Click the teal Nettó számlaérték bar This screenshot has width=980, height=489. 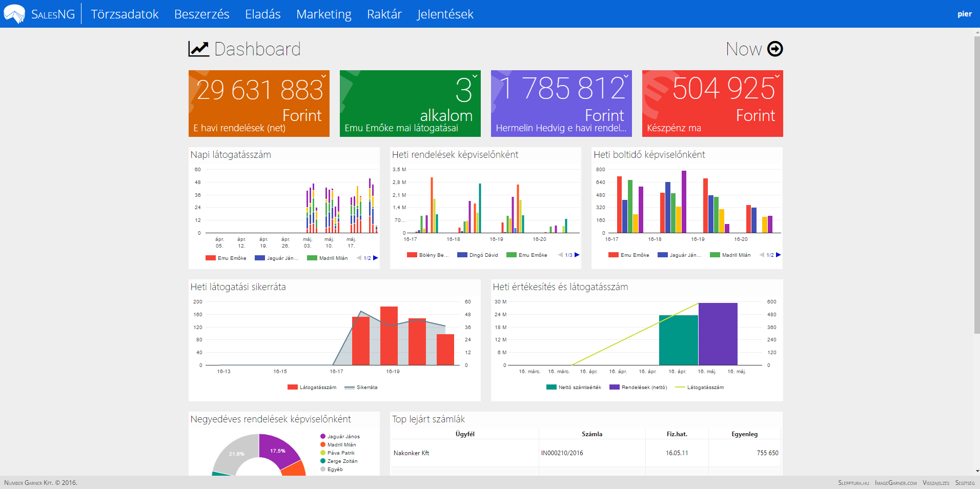679,340
